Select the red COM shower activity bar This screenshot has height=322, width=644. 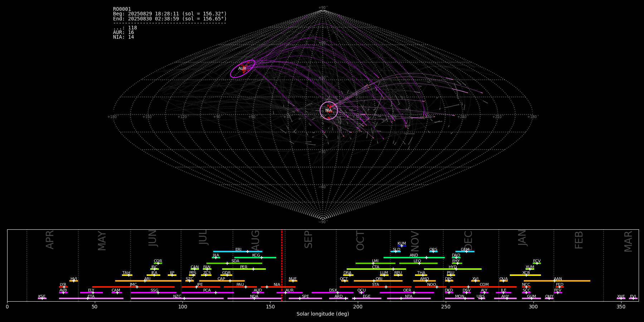(494, 287)
